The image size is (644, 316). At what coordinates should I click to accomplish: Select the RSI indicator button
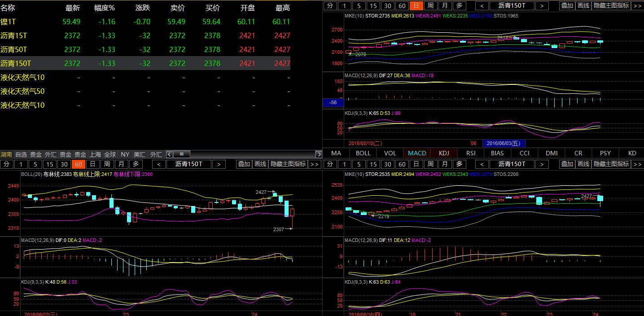coord(471,153)
